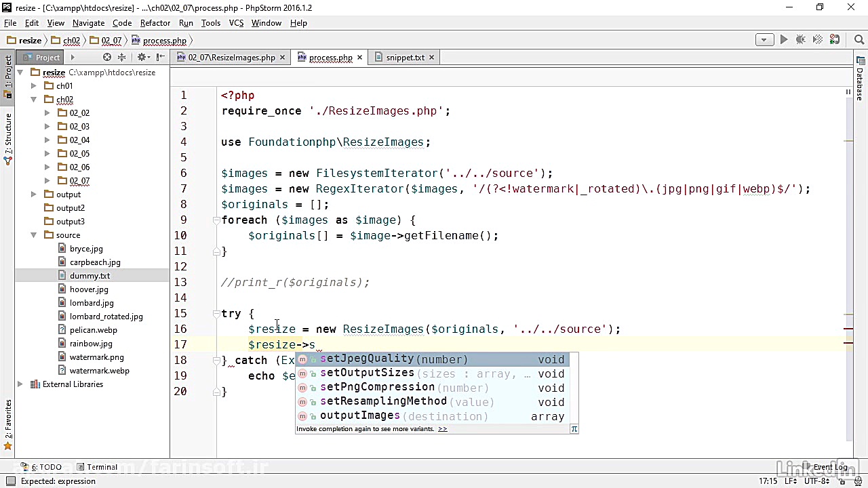Run the current configuration with play icon
This screenshot has width=868, height=488.
(783, 40)
